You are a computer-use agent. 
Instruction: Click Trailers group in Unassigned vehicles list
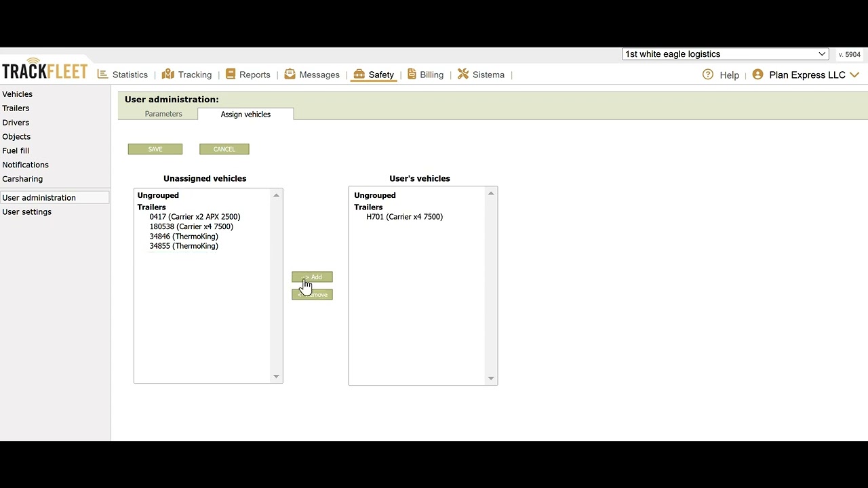click(x=152, y=207)
